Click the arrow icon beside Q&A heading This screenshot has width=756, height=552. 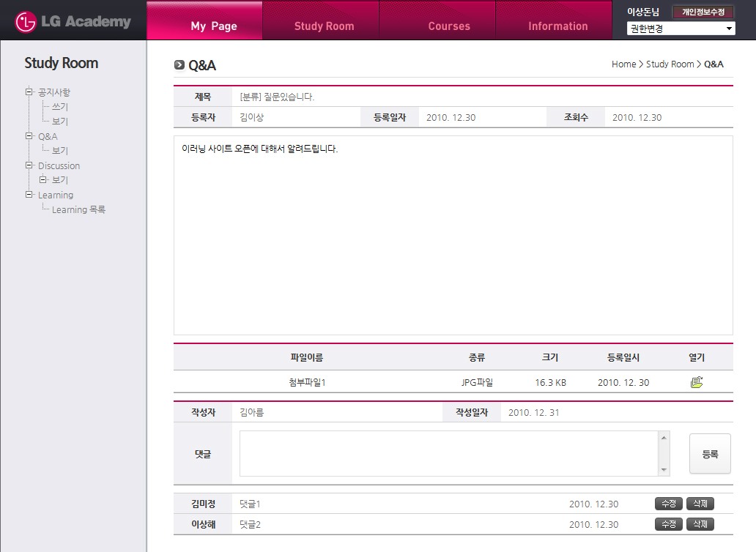click(x=179, y=65)
